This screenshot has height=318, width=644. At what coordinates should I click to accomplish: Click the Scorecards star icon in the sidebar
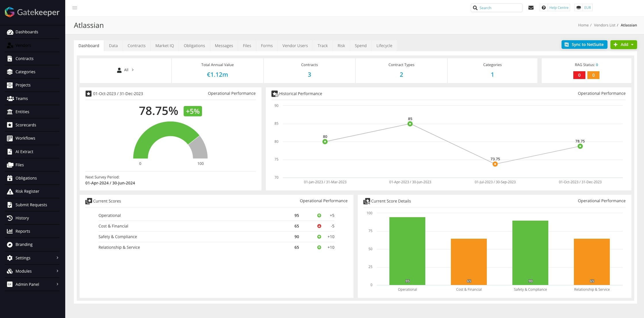click(x=10, y=125)
